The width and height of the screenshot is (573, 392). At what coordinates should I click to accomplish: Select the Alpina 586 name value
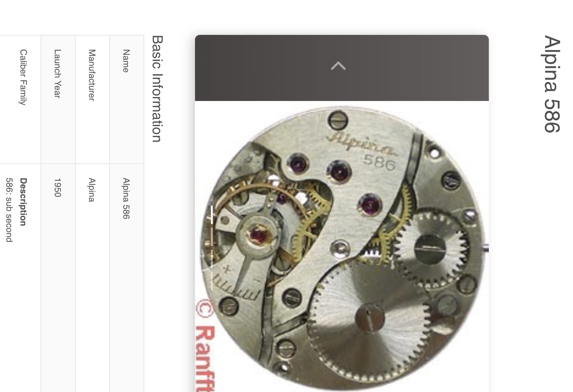[126, 198]
